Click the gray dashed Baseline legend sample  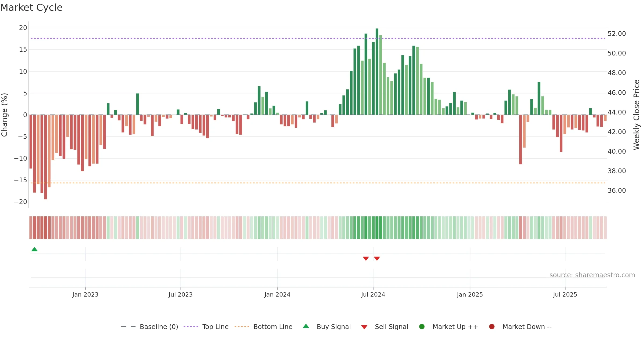128,327
